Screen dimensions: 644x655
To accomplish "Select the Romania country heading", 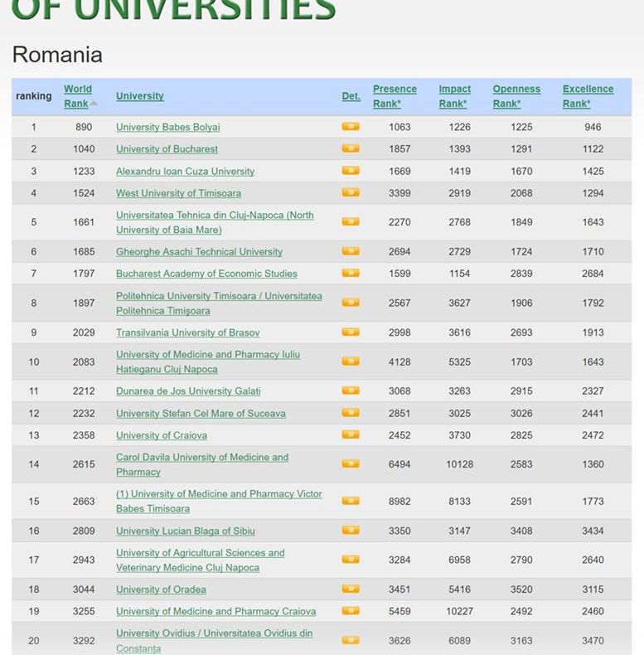I will click(x=57, y=55).
